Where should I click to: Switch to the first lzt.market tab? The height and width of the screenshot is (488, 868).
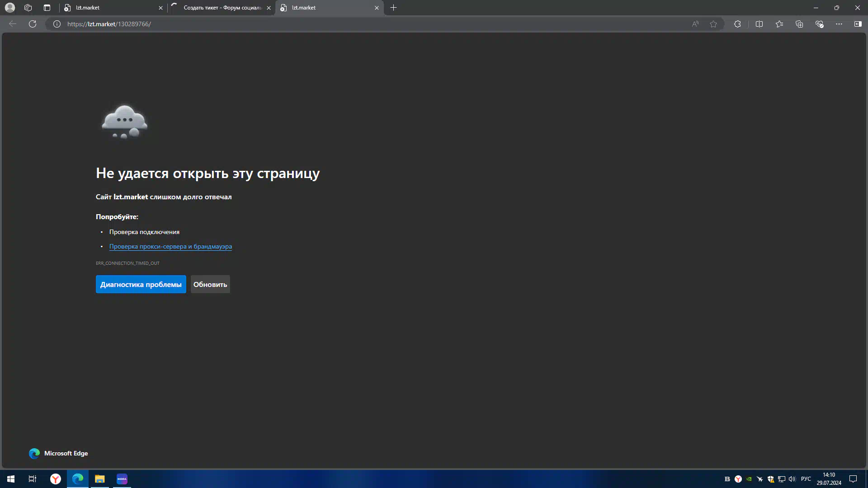(x=108, y=8)
